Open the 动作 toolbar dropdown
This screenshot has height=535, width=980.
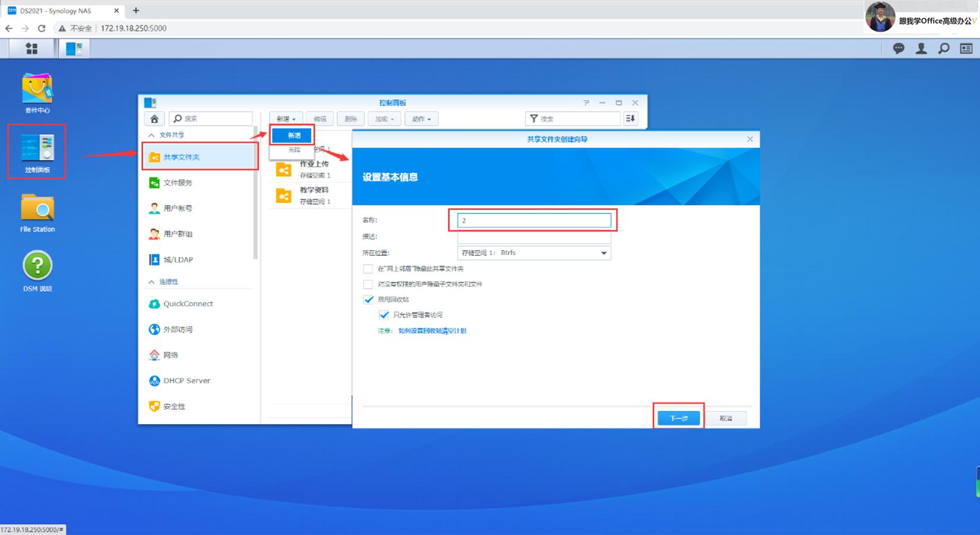point(421,119)
